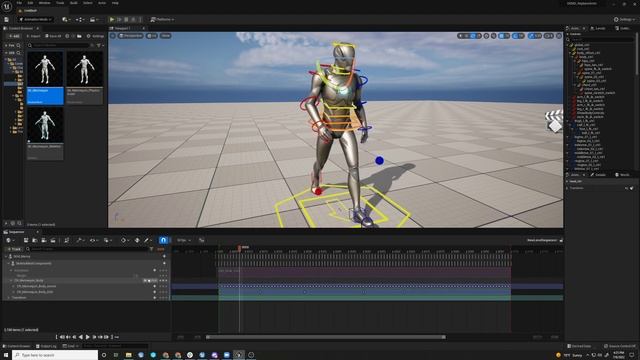The image size is (640, 360).
Task: Click Sequencer camera cut icon
Action: coord(44,240)
